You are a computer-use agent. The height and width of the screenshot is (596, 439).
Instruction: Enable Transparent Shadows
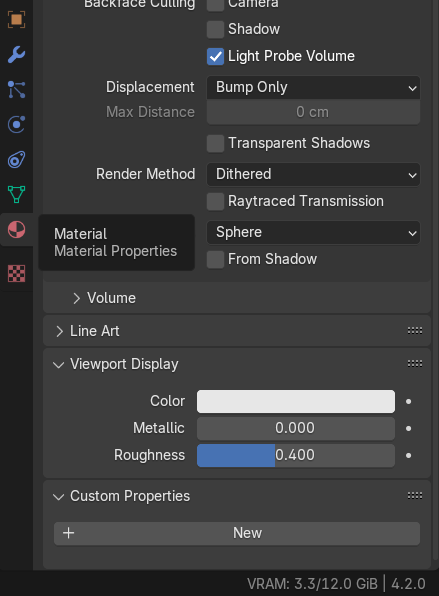pyautogui.click(x=215, y=144)
